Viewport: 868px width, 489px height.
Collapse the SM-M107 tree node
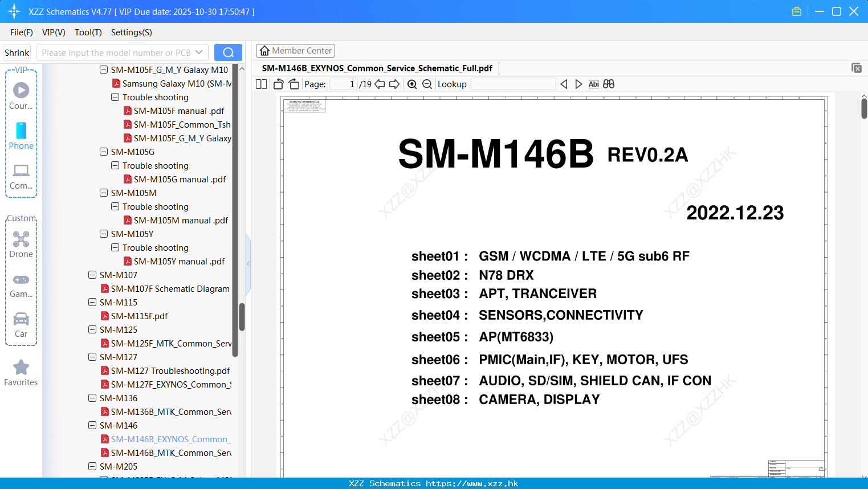point(92,275)
